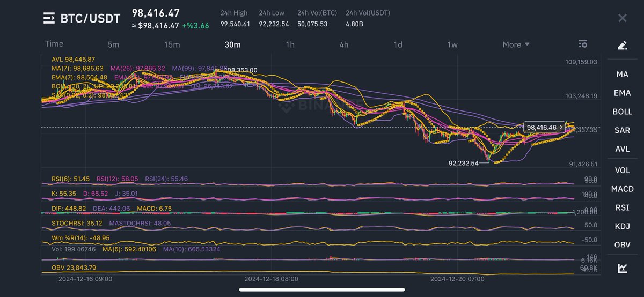Switch to 1d interval
This screenshot has height=297, width=644.
point(398,44)
